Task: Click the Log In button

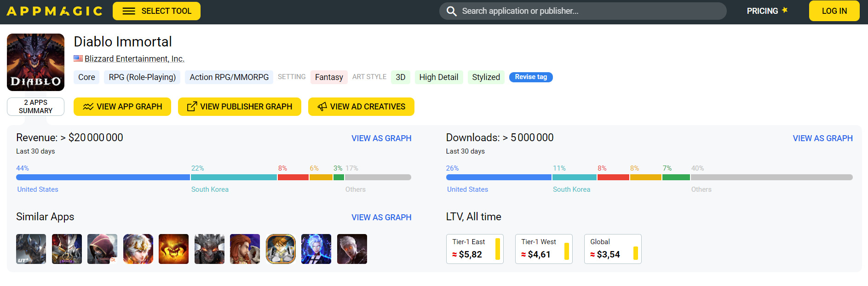Action: coord(834,11)
